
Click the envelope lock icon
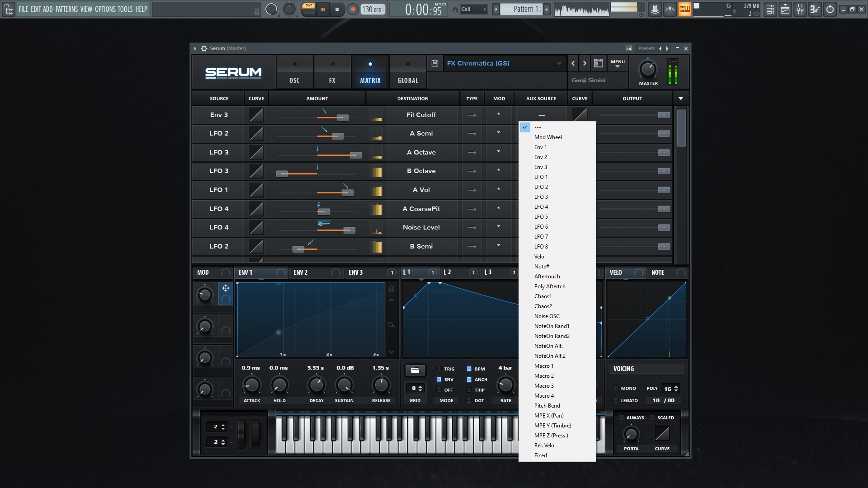[391, 289]
